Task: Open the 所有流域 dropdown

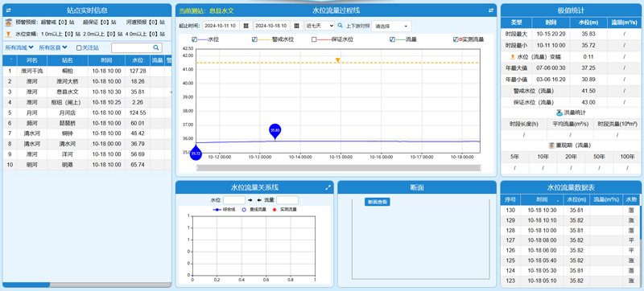Action: (x=19, y=48)
